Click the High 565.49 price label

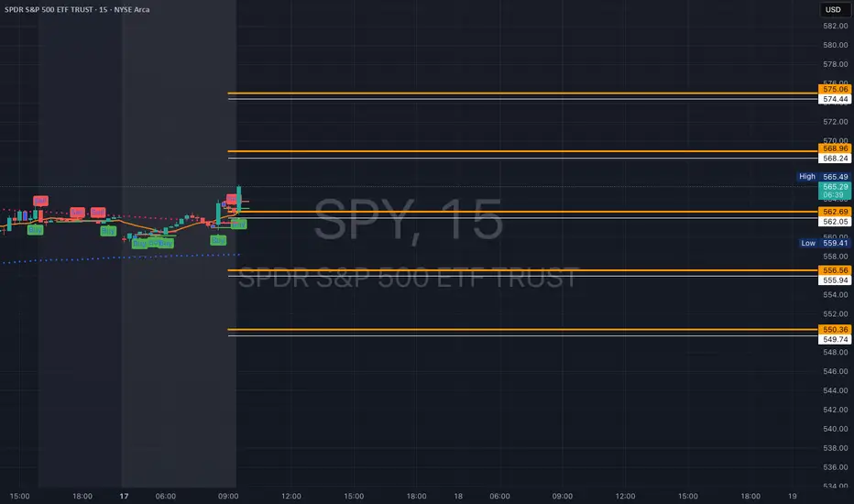tap(824, 177)
